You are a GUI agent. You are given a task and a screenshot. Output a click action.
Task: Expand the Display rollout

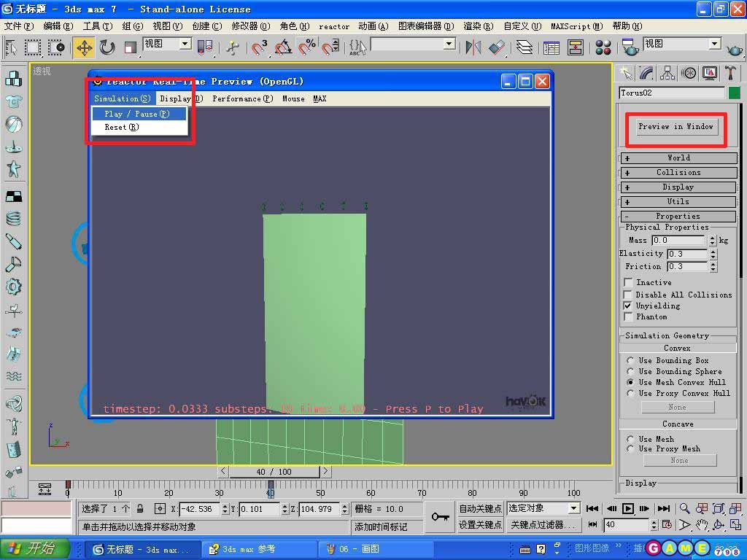click(679, 187)
